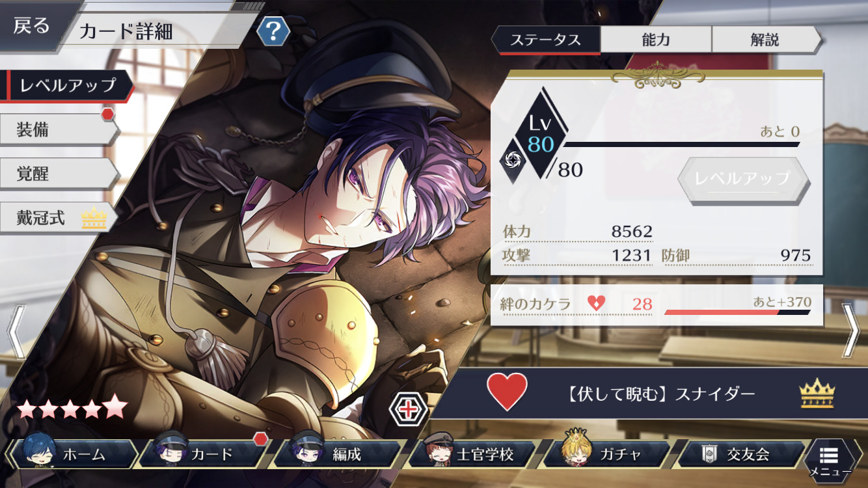Click the gold crown icon beside card name
The height and width of the screenshot is (488, 868).
[817, 394]
